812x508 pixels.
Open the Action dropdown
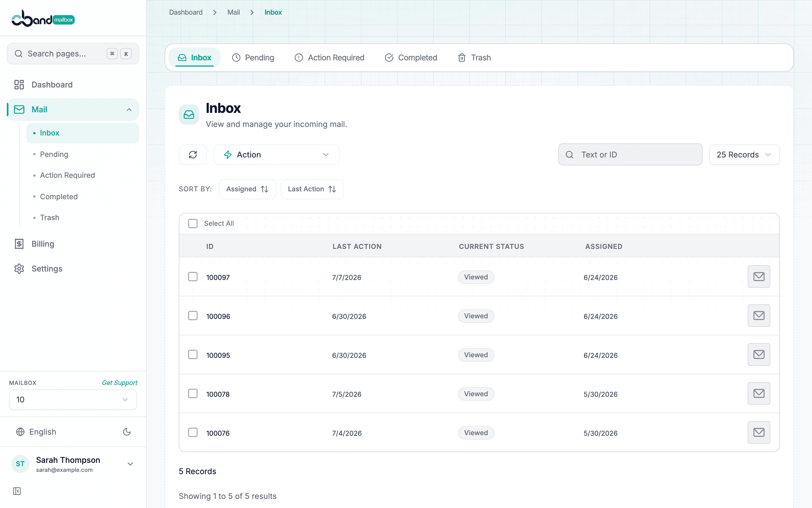pyautogui.click(x=277, y=155)
